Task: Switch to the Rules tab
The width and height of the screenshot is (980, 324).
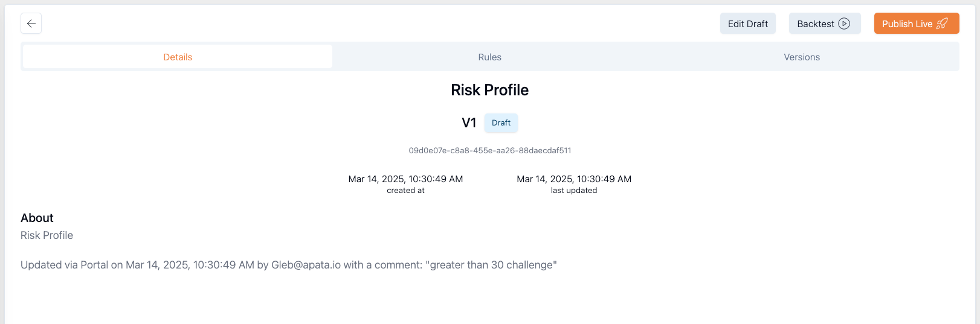Action: pyautogui.click(x=490, y=57)
